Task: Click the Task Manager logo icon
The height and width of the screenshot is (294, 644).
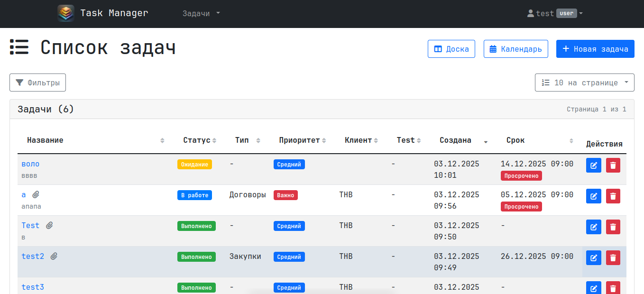Action: [x=66, y=13]
